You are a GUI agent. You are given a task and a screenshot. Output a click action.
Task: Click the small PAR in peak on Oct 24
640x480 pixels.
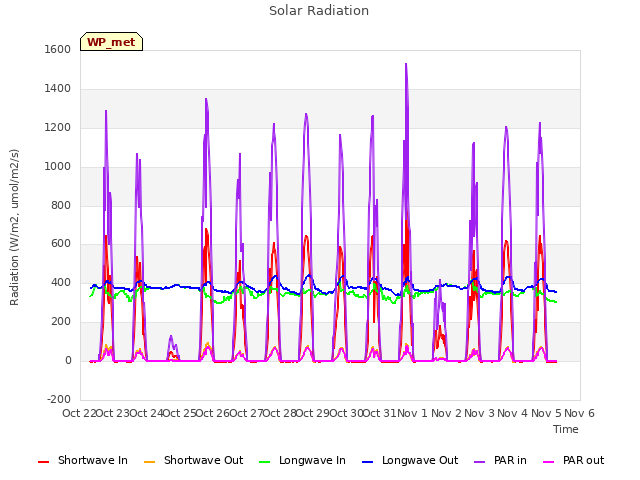[x=171, y=337]
